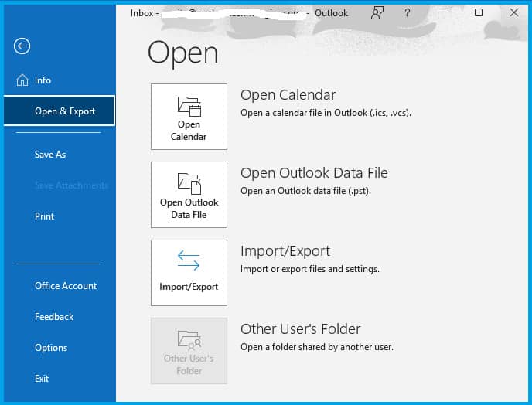
Task: Click 'Open an Outlook data file (.pst)' text
Action: pyautogui.click(x=305, y=191)
